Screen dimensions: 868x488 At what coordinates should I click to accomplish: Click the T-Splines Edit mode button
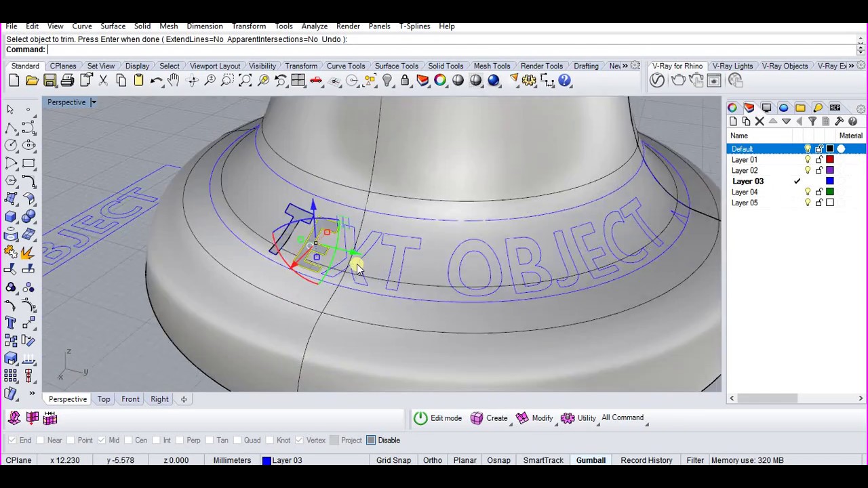coord(437,418)
